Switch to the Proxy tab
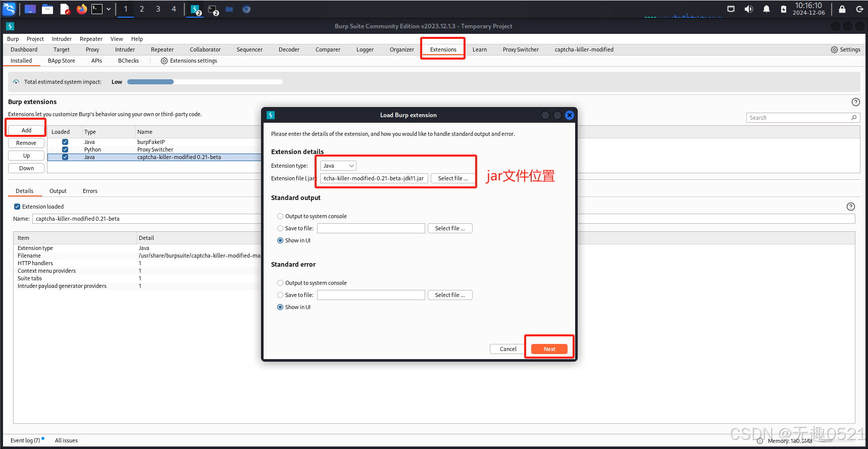The width and height of the screenshot is (868, 449). [92, 49]
